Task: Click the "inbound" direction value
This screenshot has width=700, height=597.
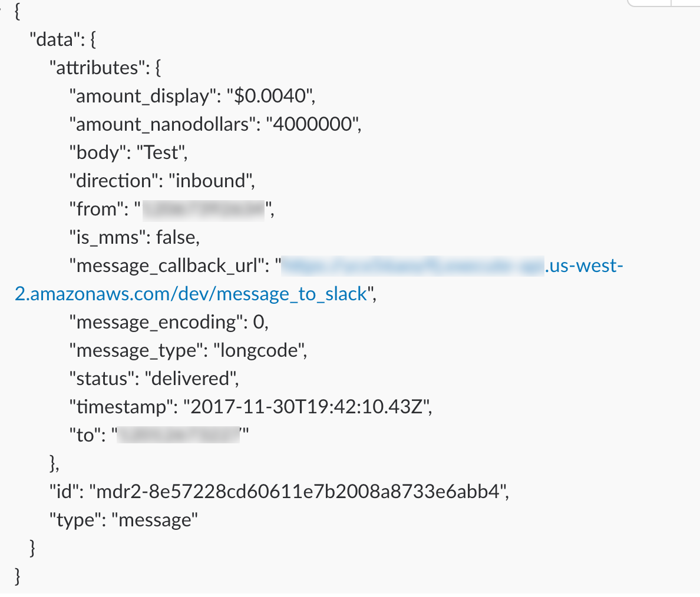Action: point(210,181)
